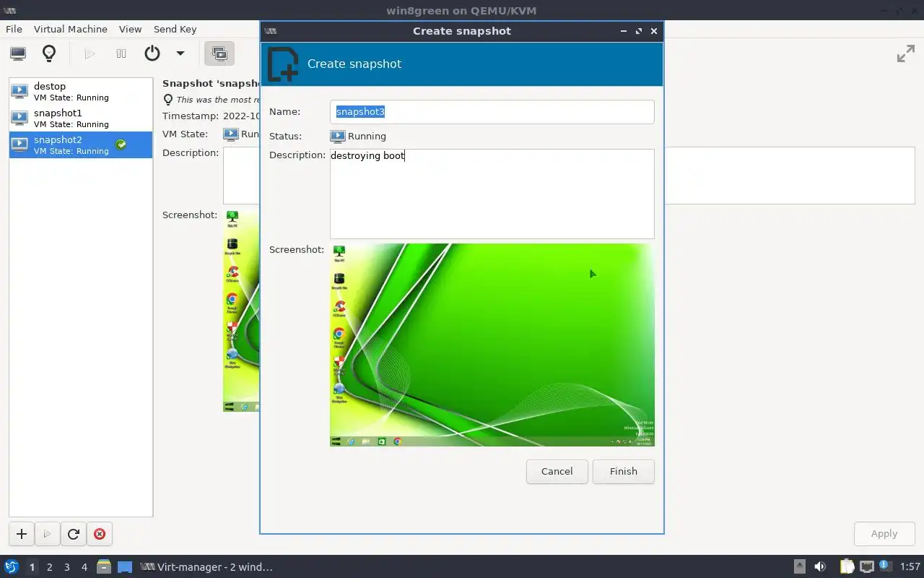
Task: Click Finish to create snapshot
Action: (624, 472)
